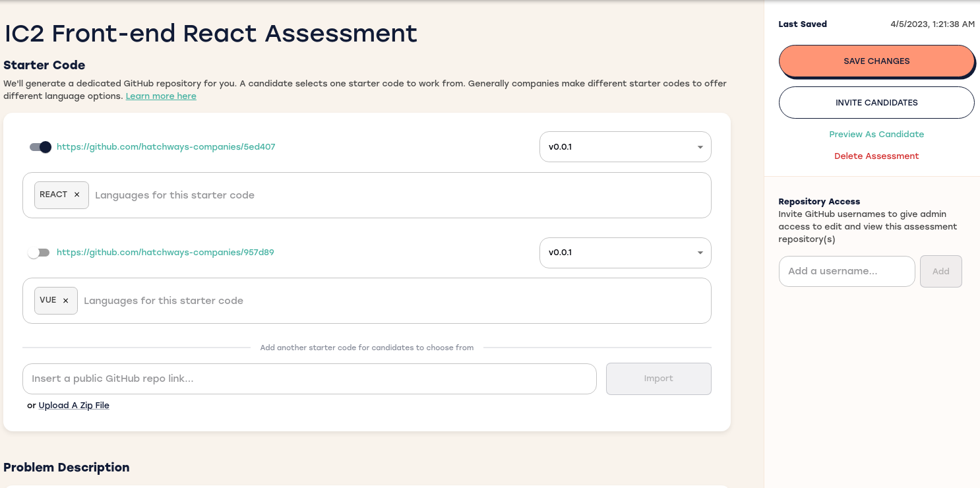Open Preview As Candidate

[876, 134]
